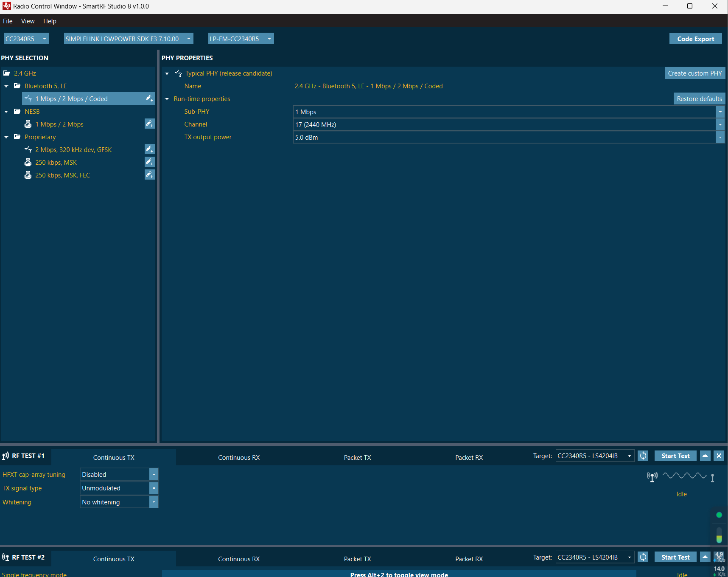
Task: Collapse the Bluetooth 5, LE tree node
Action: tap(6, 86)
